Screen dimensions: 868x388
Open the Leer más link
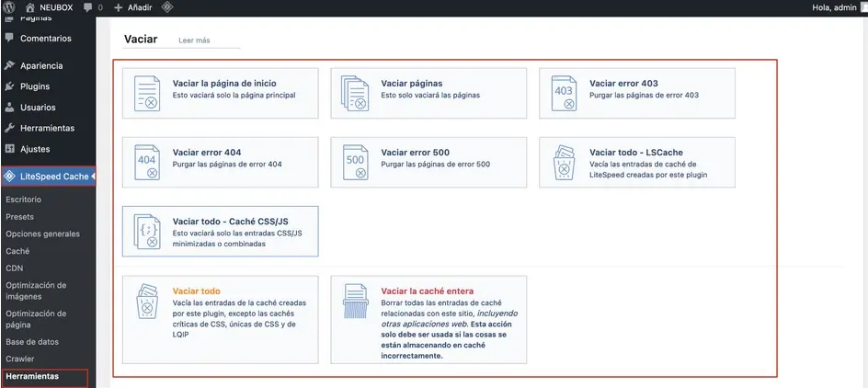pyautogui.click(x=194, y=40)
